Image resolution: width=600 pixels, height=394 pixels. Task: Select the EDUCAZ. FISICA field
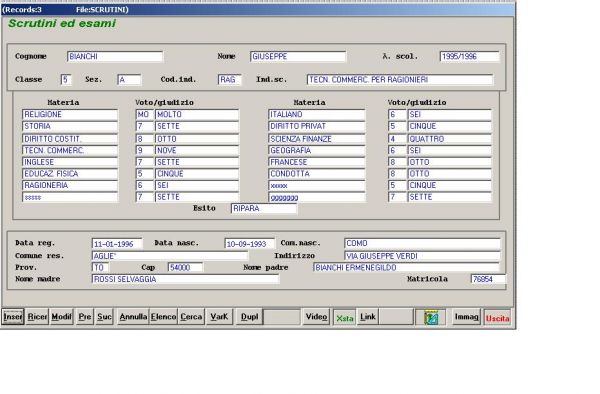(x=70, y=174)
